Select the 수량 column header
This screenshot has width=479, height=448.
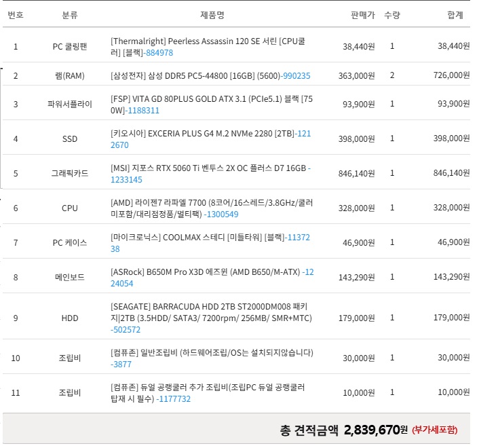[392, 15]
